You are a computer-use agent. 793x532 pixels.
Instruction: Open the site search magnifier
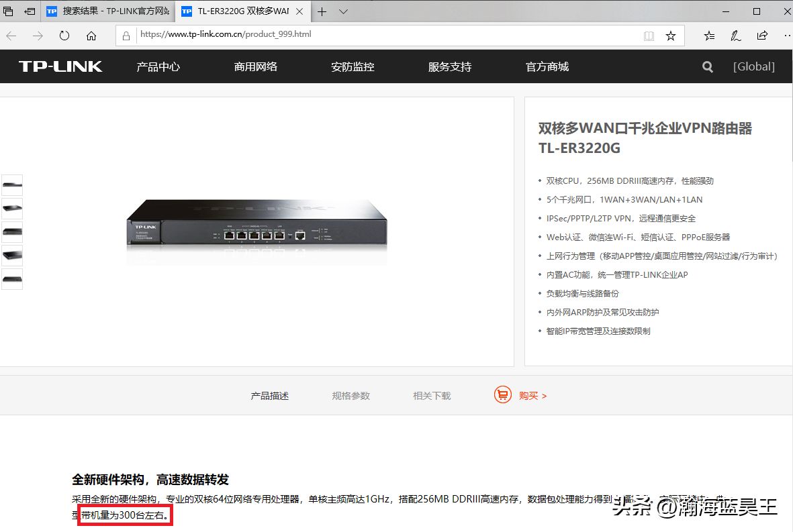[708, 66]
